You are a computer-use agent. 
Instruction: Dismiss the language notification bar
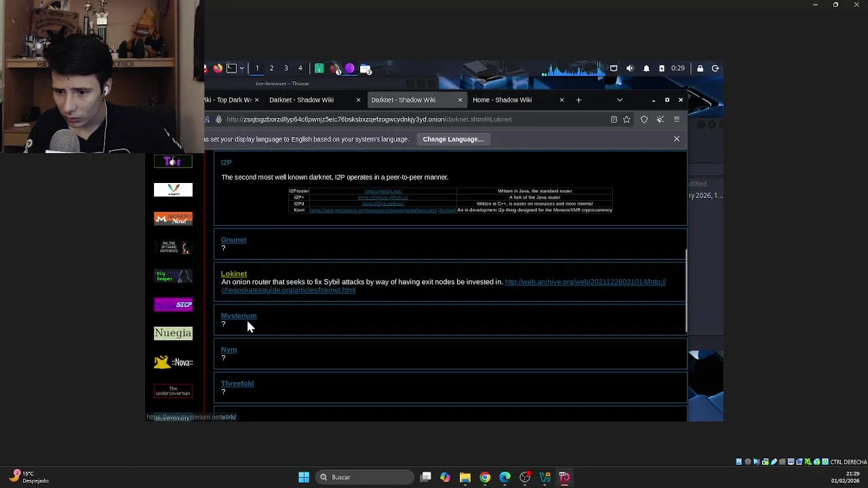(676, 139)
